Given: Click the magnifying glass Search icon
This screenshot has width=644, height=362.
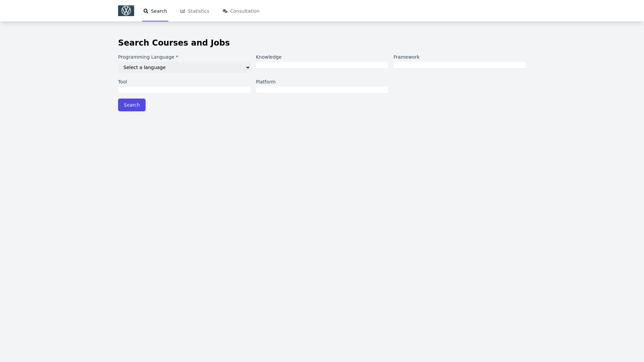Looking at the screenshot, I should [x=146, y=11].
